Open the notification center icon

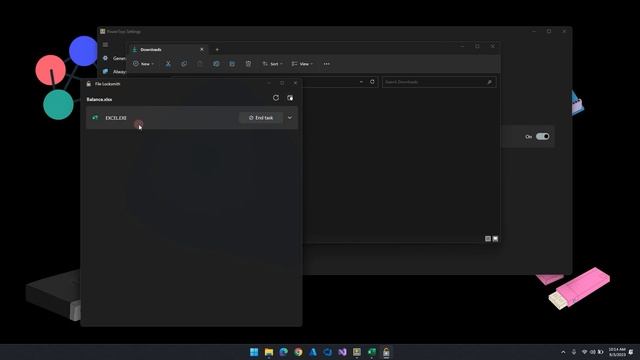632,352
